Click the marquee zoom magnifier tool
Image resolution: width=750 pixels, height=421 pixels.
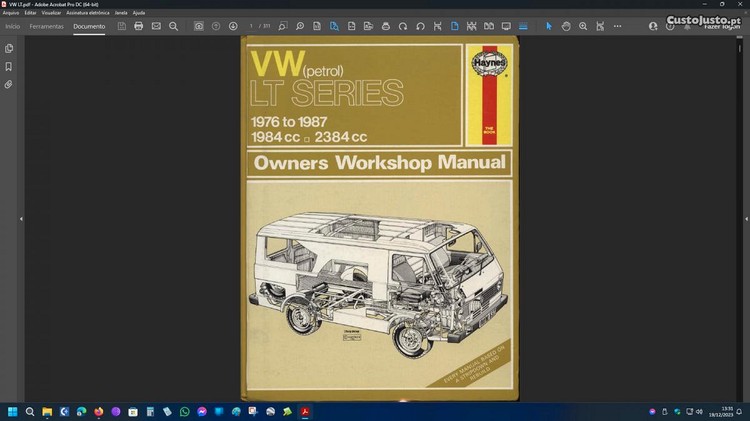pos(583,26)
